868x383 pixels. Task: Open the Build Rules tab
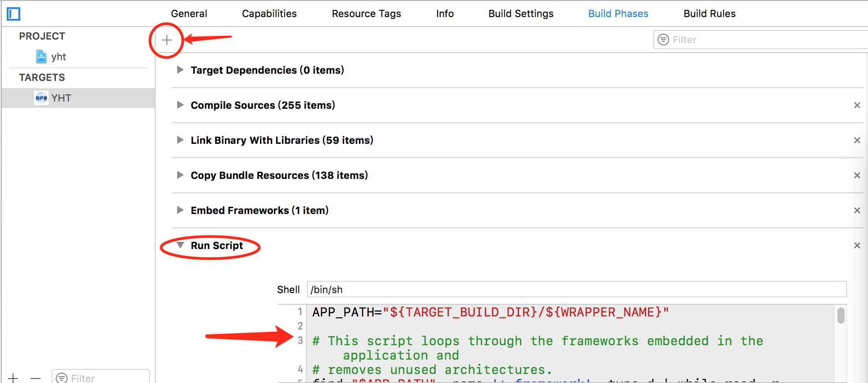[x=710, y=13]
